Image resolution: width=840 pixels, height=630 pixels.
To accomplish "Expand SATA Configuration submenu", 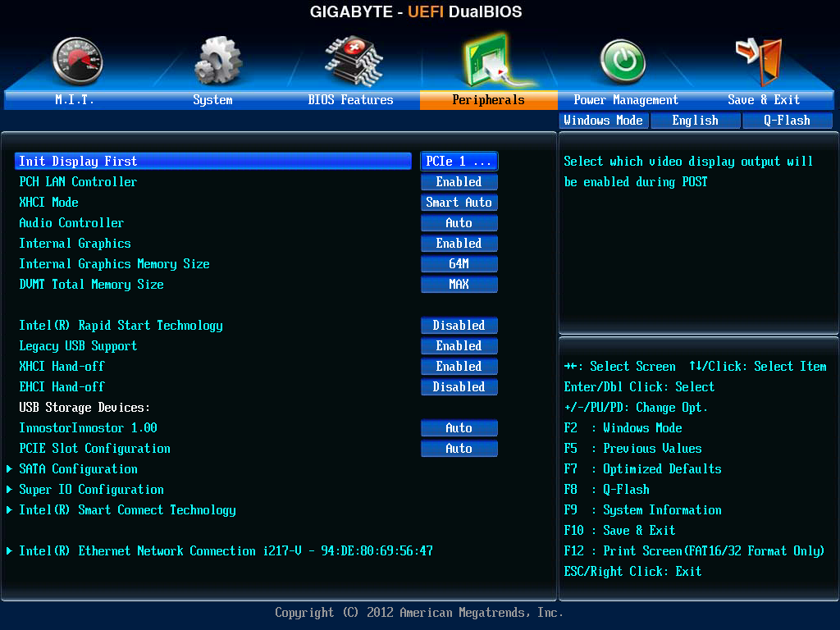I will [78, 469].
